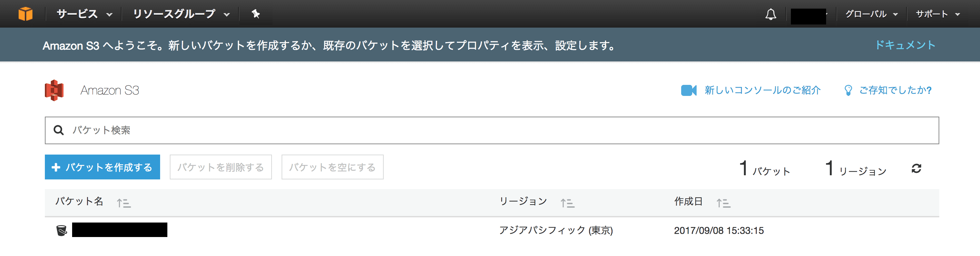980x256 pixels.
Task: Click the video camera icon for new console intro
Action: (688, 90)
